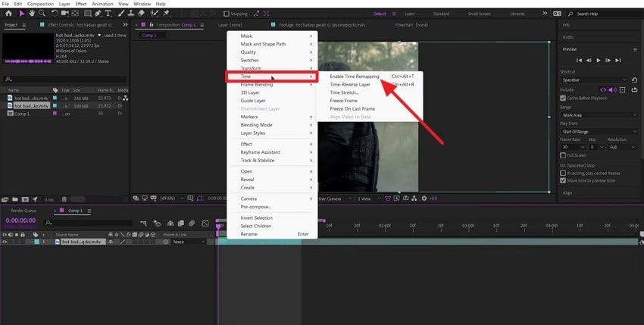
Task: Toggle Include overlays icon in Preview
Action: pyautogui.click(x=623, y=89)
